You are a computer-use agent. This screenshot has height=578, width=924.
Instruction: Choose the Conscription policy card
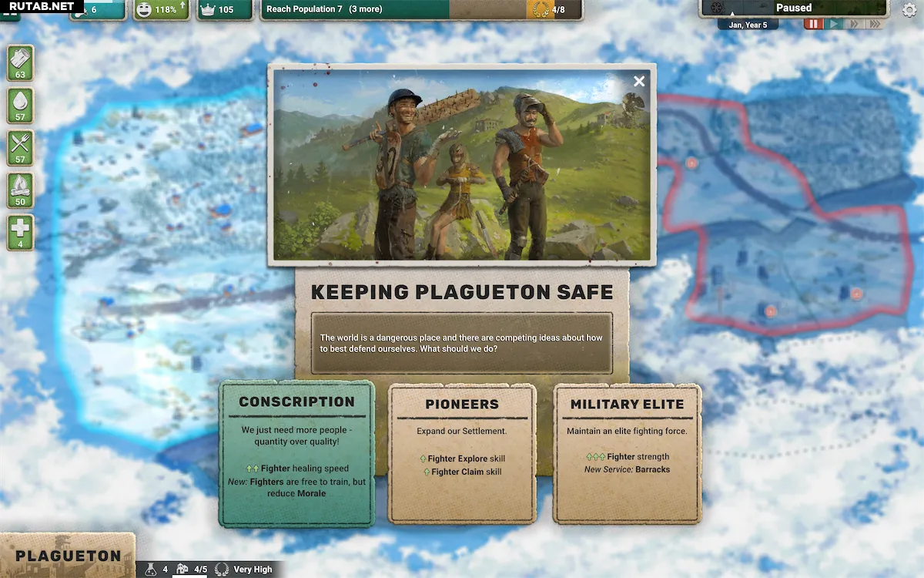pyautogui.click(x=296, y=453)
